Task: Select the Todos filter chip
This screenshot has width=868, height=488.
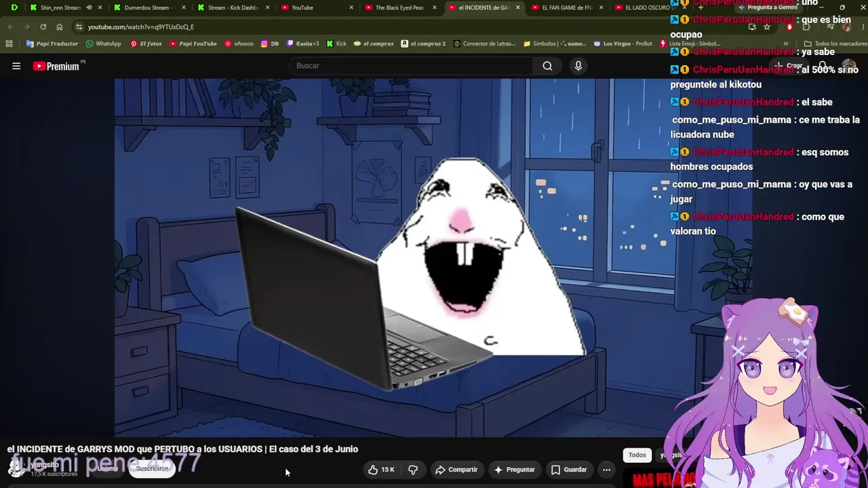Action: 637,455
